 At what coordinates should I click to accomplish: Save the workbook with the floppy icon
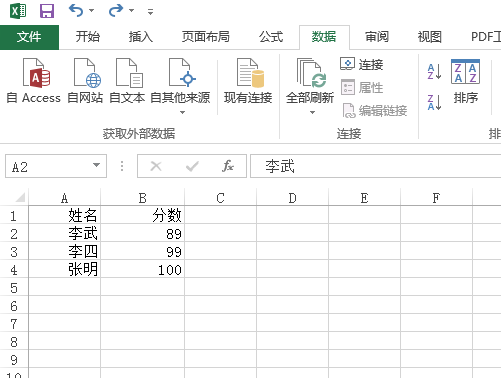click(47, 11)
